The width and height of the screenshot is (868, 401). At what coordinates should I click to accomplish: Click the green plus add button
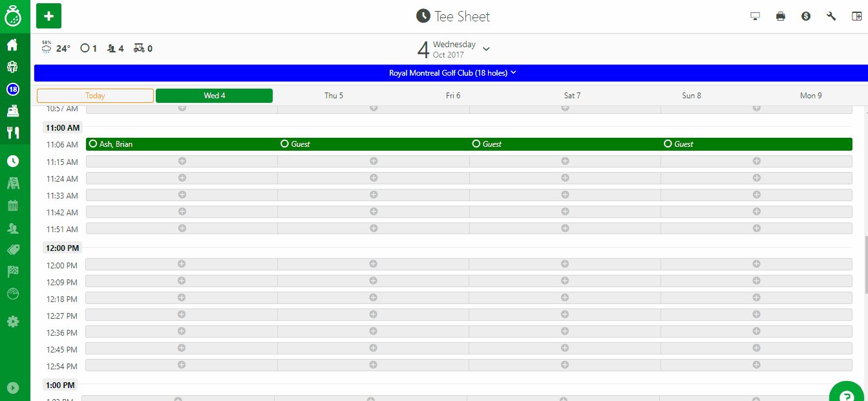(48, 16)
